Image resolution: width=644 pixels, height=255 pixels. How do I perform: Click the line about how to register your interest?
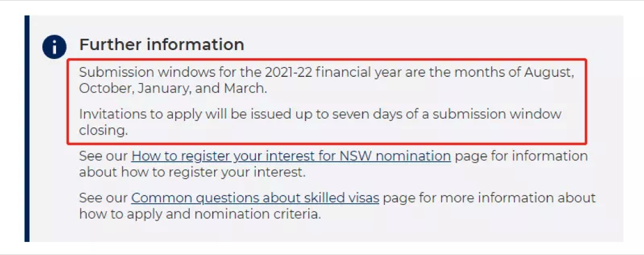[x=192, y=172]
